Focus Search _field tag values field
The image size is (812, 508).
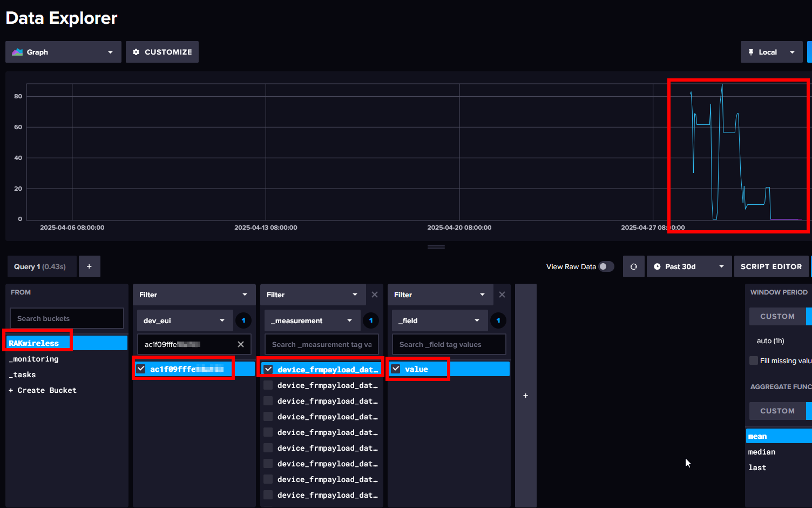[449, 344]
